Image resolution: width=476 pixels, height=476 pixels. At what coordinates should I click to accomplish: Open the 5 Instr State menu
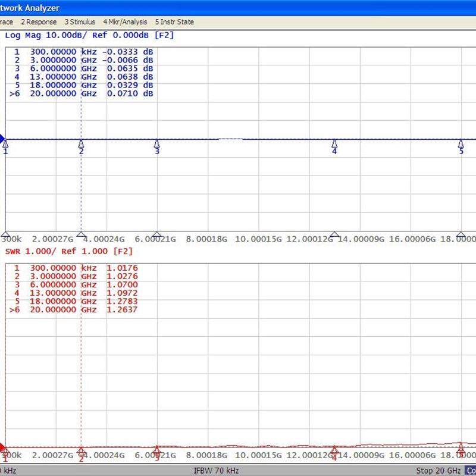click(x=174, y=22)
